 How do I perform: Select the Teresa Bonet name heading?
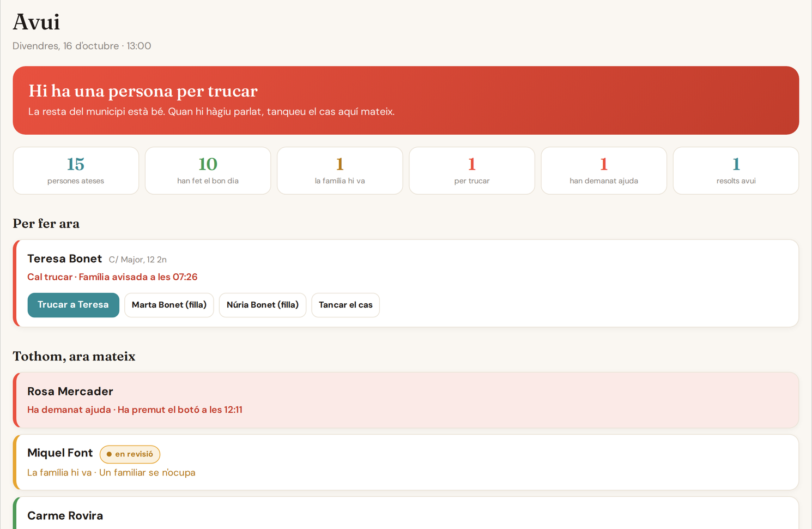click(65, 259)
